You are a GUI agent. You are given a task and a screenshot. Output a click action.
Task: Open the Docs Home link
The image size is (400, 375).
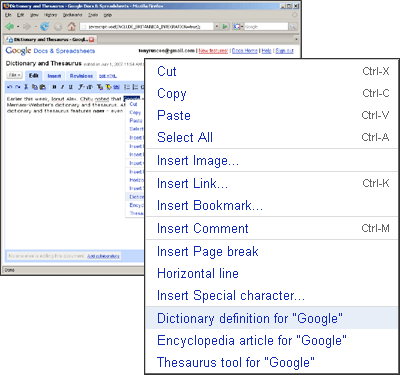click(245, 51)
